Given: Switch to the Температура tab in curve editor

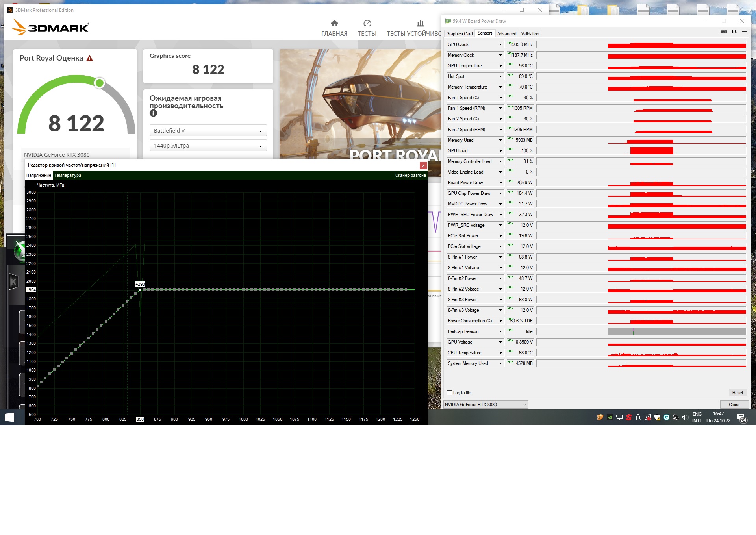Looking at the screenshot, I should click(68, 175).
